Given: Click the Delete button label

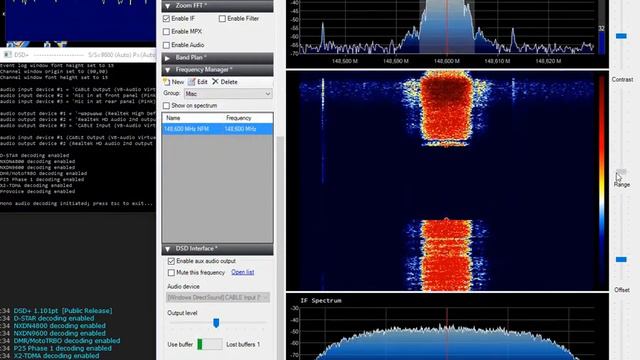Looking at the screenshot, I should [229, 82].
